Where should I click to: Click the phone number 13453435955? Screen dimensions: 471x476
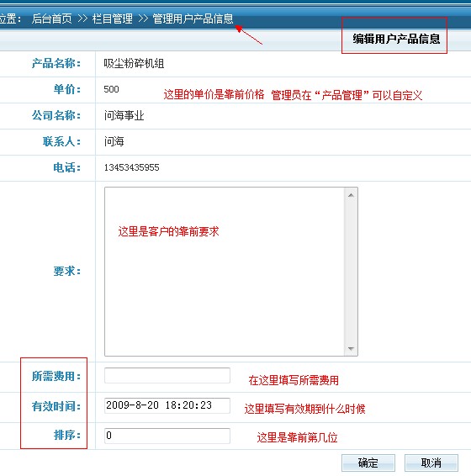tap(131, 167)
